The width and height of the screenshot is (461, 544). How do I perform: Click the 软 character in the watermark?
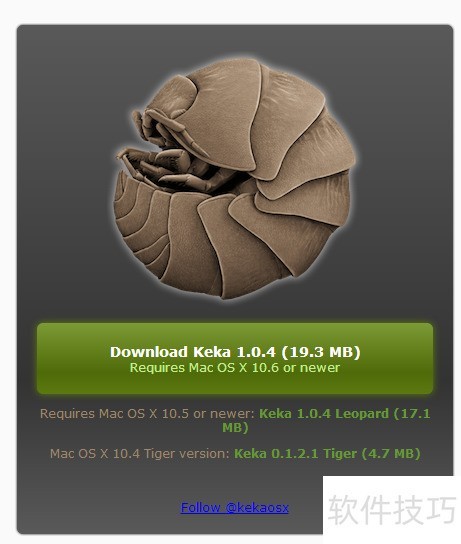(x=343, y=510)
